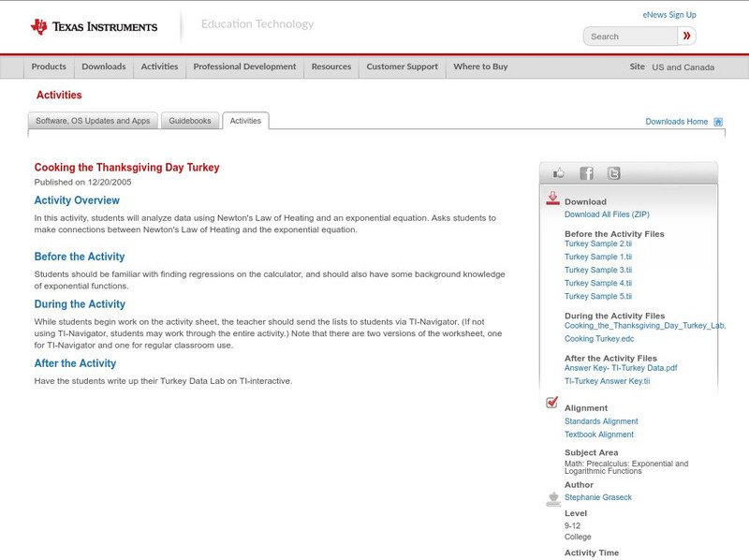
Task: Submit search with the red arrow button
Action: 686,36
